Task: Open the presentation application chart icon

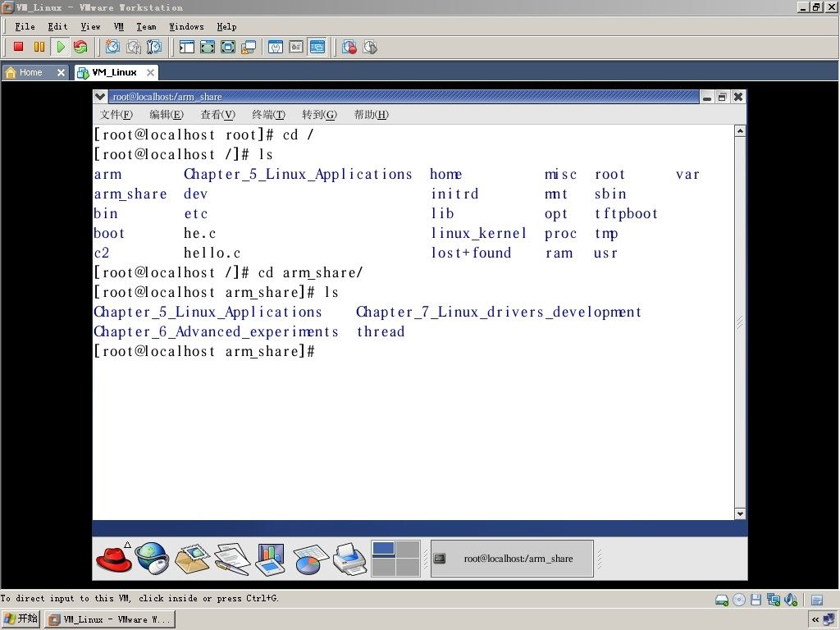Action: tap(271, 559)
